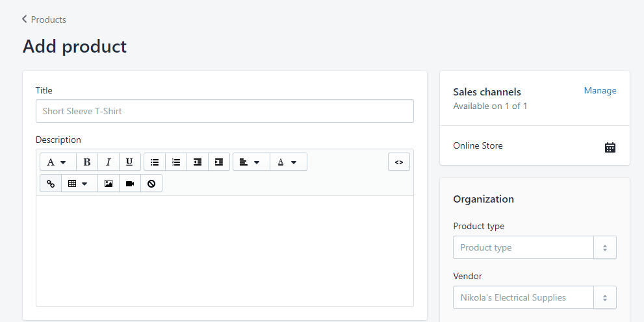
Task: Open the Product type selector arrows
Action: coord(605,247)
